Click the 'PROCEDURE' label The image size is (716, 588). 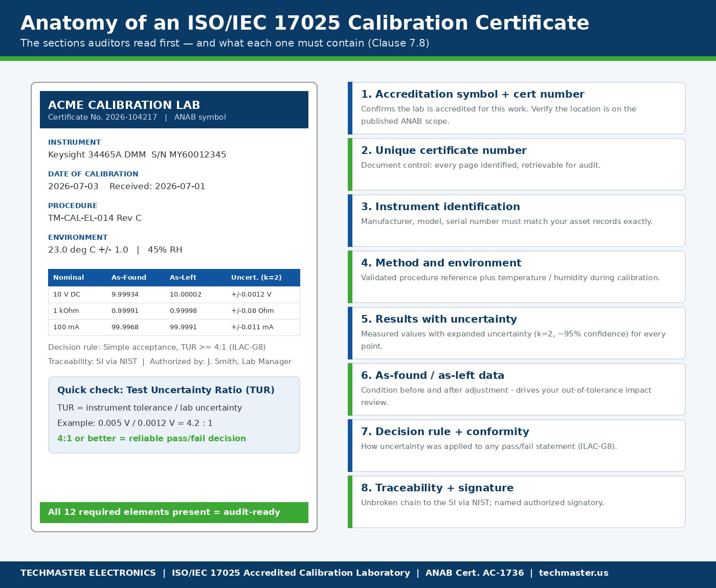pyautogui.click(x=73, y=206)
